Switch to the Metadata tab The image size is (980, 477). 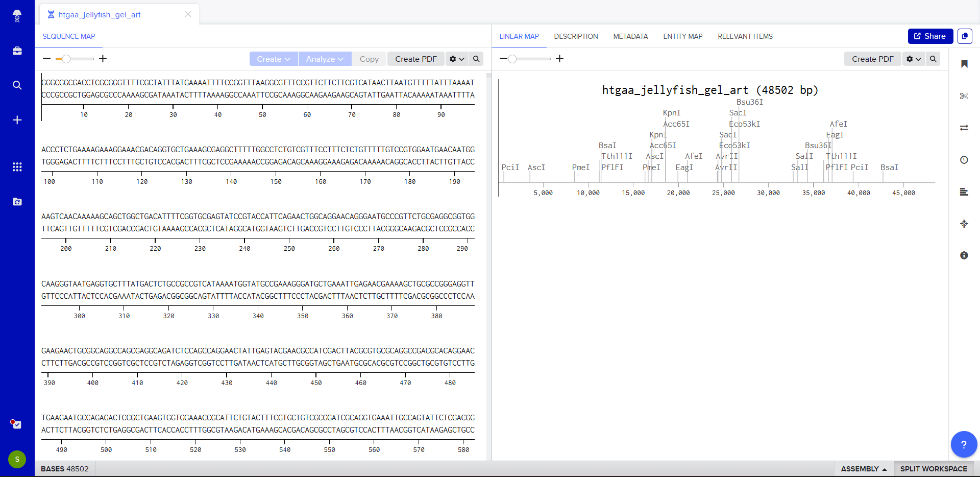[x=630, y=36]
